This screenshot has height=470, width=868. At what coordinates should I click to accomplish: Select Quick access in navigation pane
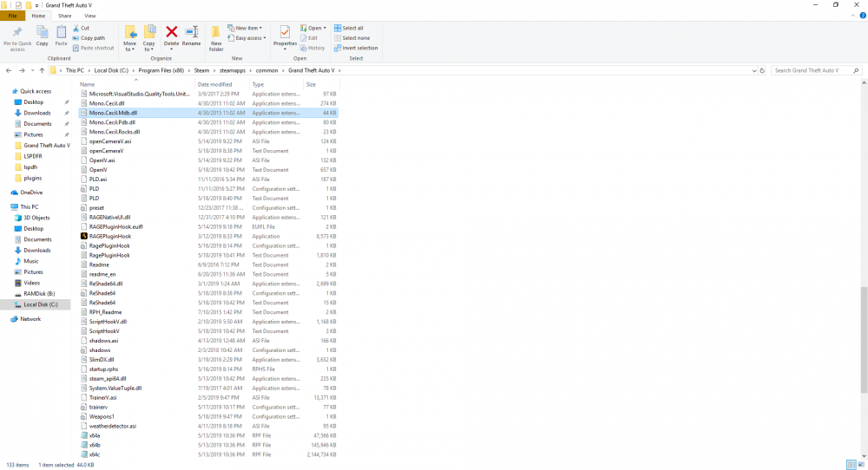click(36, 91)
